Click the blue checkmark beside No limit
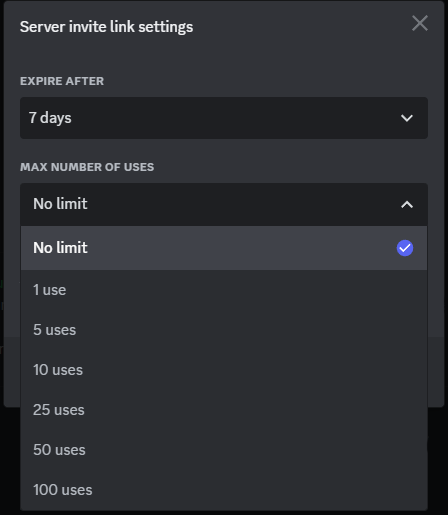The image size is (448, 515). 405,248
